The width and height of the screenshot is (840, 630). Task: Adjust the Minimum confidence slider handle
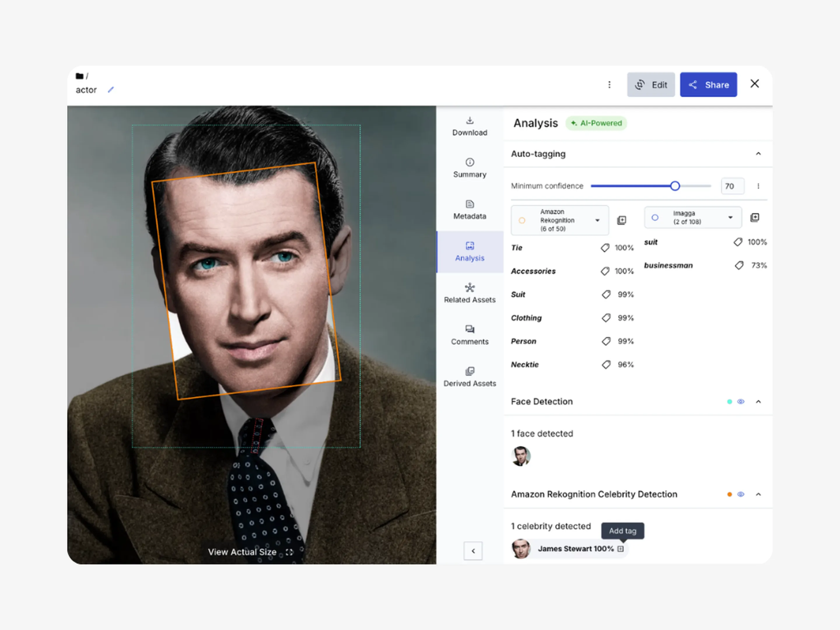pyautogui.click(x=675, y=186)
